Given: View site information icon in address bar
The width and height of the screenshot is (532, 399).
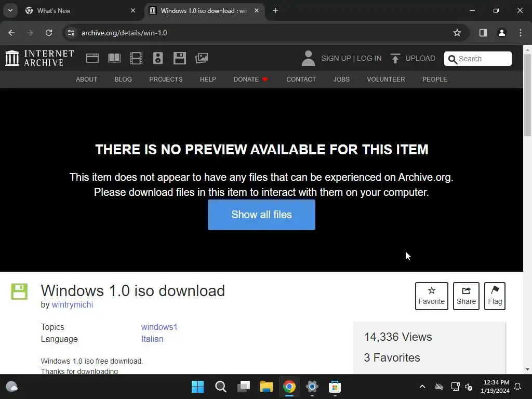Looking at the screenshot, I should pyautogui.click(x=71, y=33).
